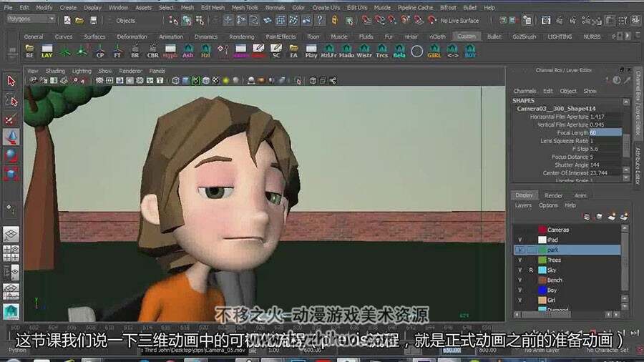644x362 pixels.
Task: Switch to the Animation shelf tab
Action: coord(171,36)
